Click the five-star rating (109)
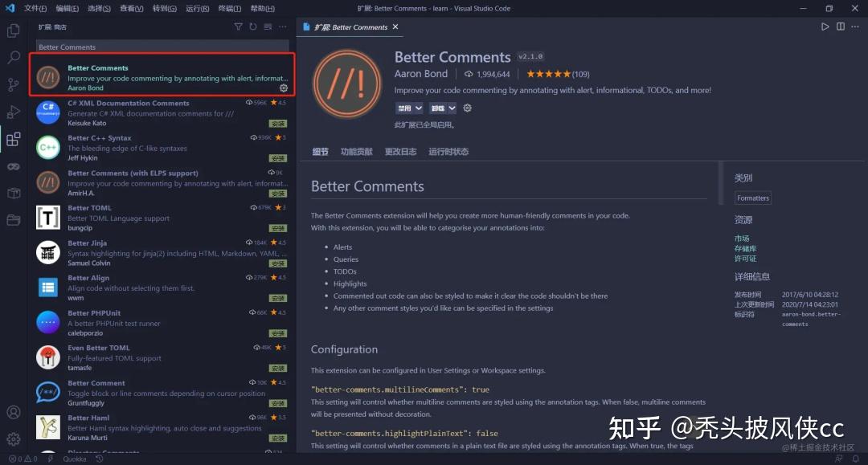This screenshot has height=465, width=868. coord(558,74)
